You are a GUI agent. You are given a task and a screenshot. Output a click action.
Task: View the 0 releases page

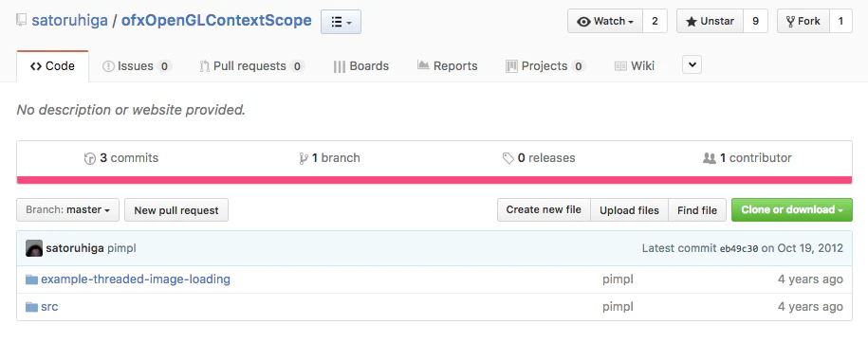coord(539,158)
